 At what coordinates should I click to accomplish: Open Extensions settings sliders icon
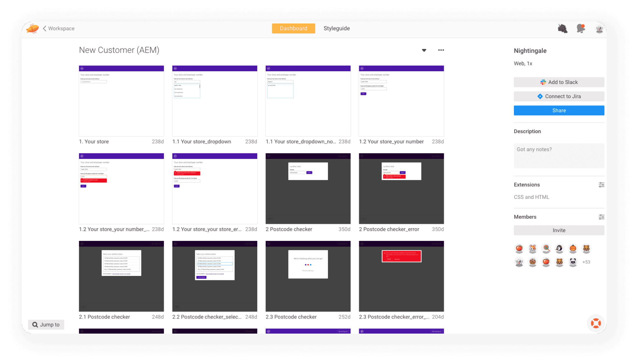pos(601,185)
